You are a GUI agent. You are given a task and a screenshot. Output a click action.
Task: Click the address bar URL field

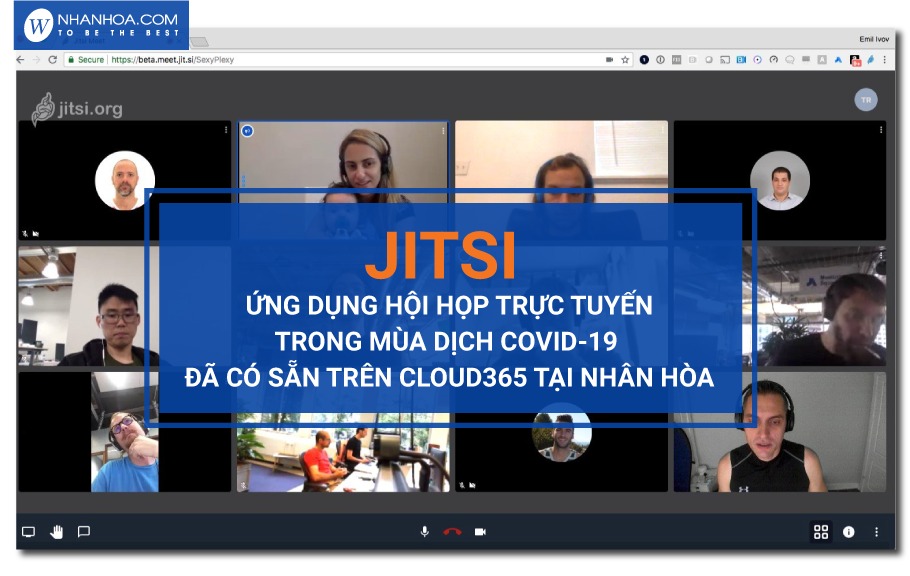(348, 60)
